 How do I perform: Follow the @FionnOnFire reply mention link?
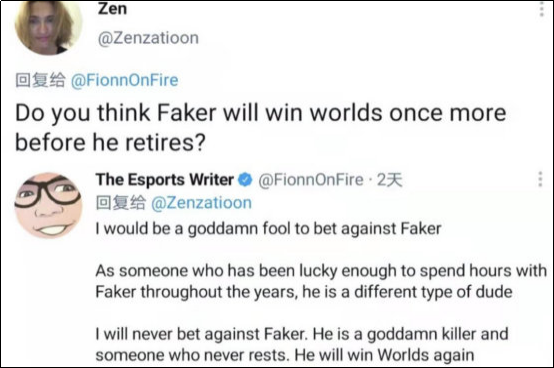point(124,80)
